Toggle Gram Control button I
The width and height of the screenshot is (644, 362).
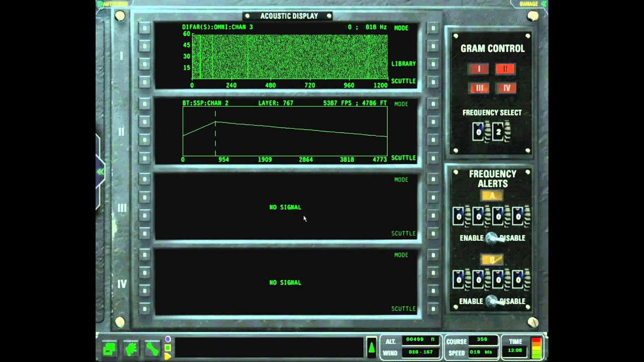click(478, 69)
